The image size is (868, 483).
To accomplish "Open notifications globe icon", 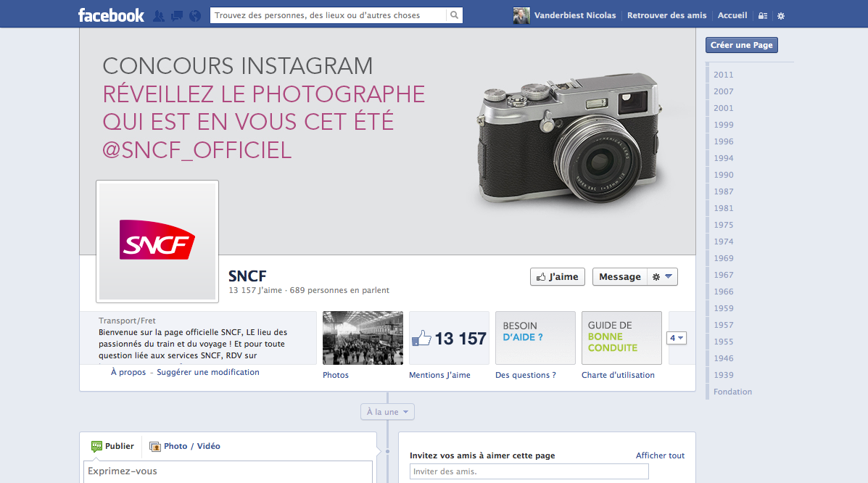I will pos(195,15).
